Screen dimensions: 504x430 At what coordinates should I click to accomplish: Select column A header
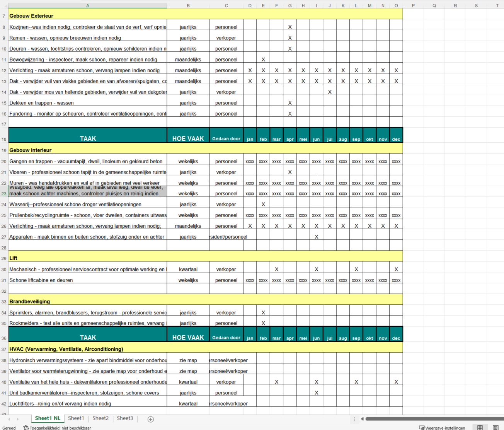[88, 5]
